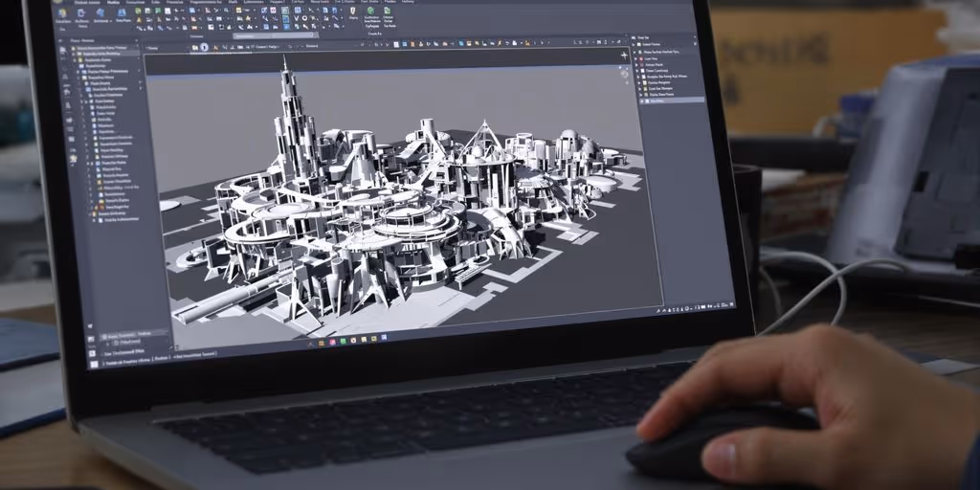Click the highlighted round icon in the viewport toolbar
Image resolution: width=980 pixels, height=490 pixels.
pyautogui.click(x=205, y=47)
